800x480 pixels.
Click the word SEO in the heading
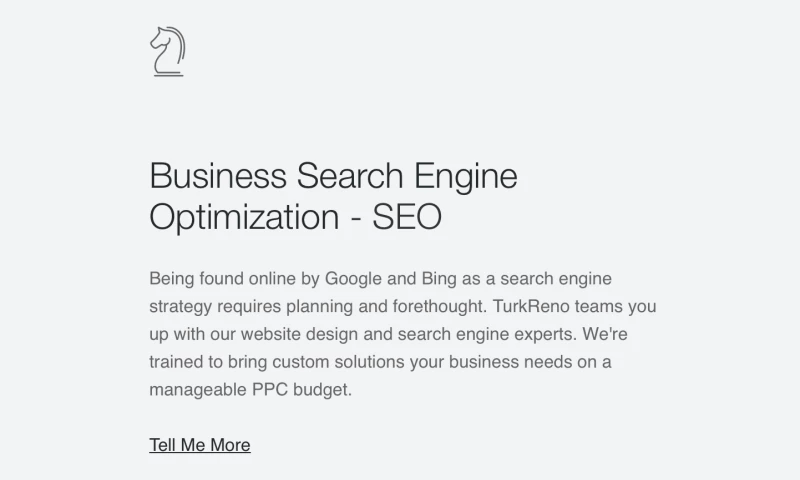point(407,217)
